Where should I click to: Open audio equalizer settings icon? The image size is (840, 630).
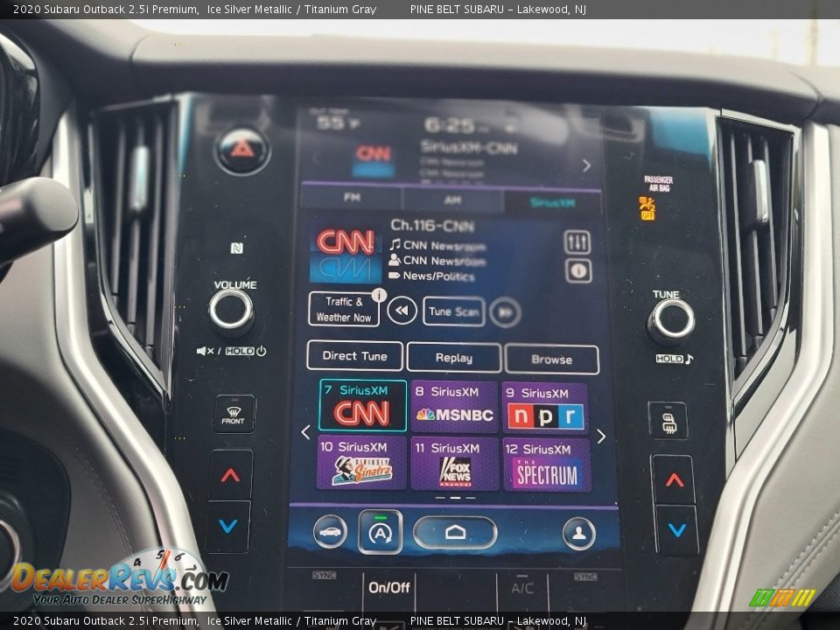[577, 242]
